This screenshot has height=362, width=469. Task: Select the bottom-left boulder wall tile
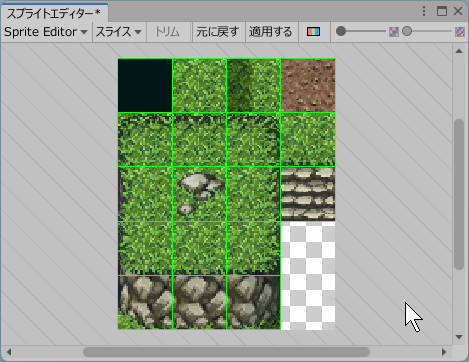point(145,303)
